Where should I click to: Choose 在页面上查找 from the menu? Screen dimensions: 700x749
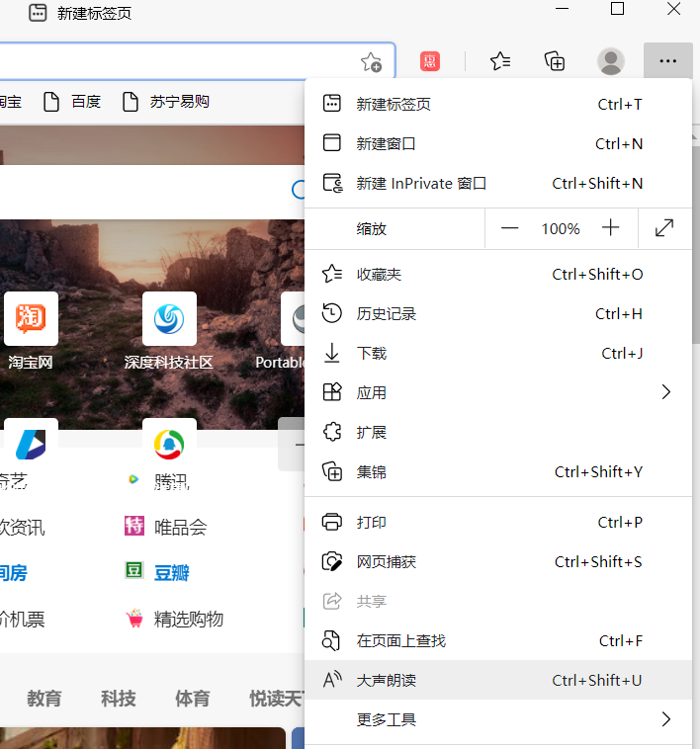coord(498,640)
